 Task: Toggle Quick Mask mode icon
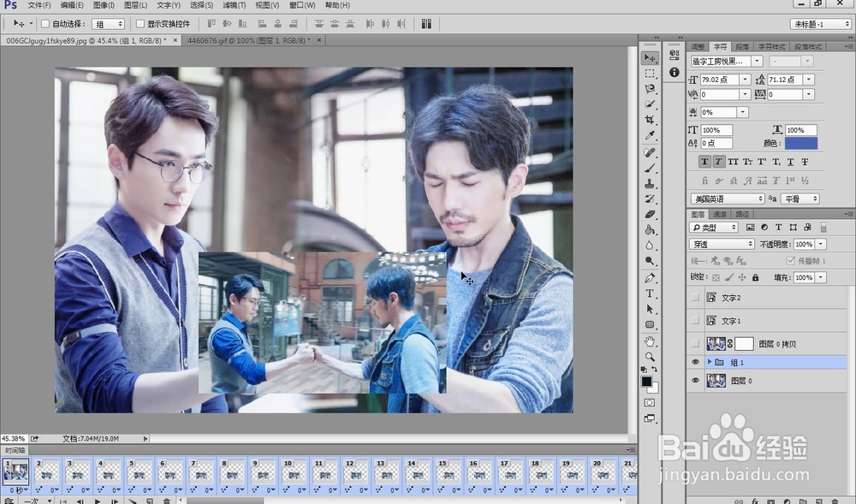tap(650, 402)
